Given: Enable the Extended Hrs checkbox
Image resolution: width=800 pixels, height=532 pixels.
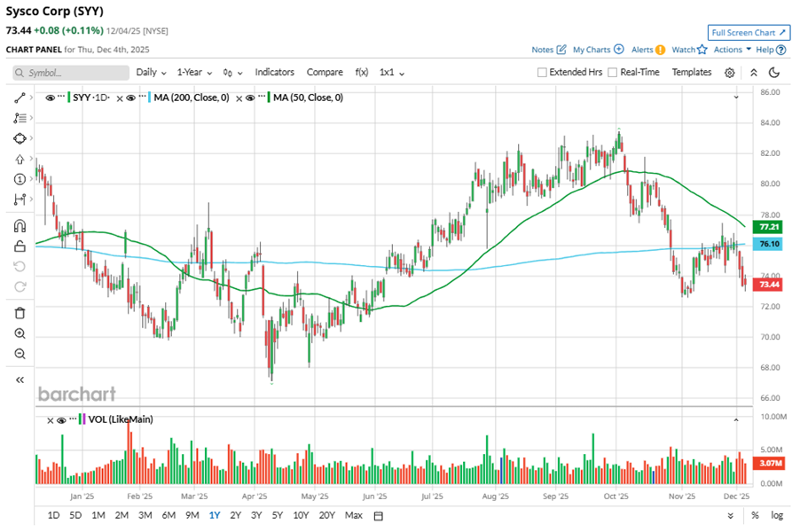Looking at the screenshot, I should (542, 73).
